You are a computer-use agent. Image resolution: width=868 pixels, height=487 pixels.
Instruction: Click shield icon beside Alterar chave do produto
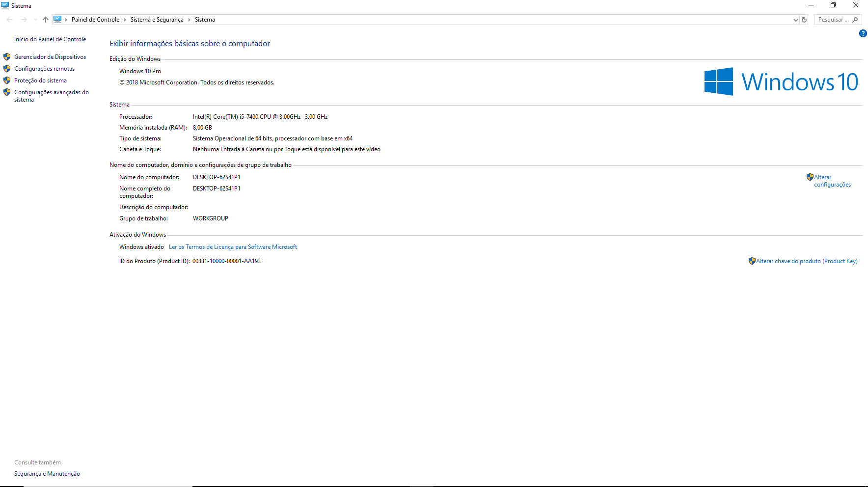tap(752, 261)
